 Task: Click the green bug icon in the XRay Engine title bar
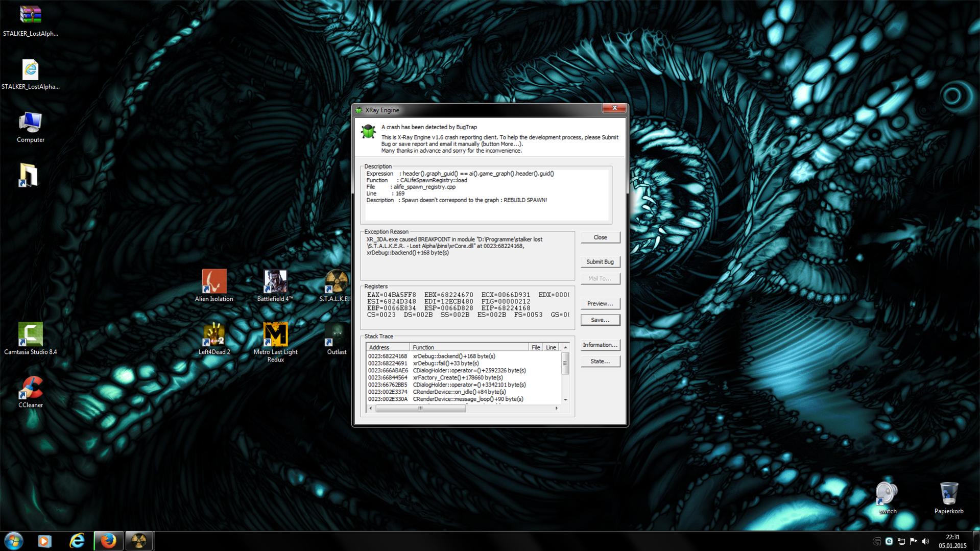click(x=359, y=110)
